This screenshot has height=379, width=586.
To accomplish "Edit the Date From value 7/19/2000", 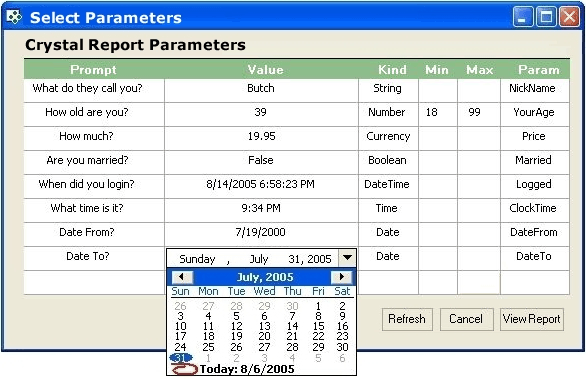I will tap(261, 234).
